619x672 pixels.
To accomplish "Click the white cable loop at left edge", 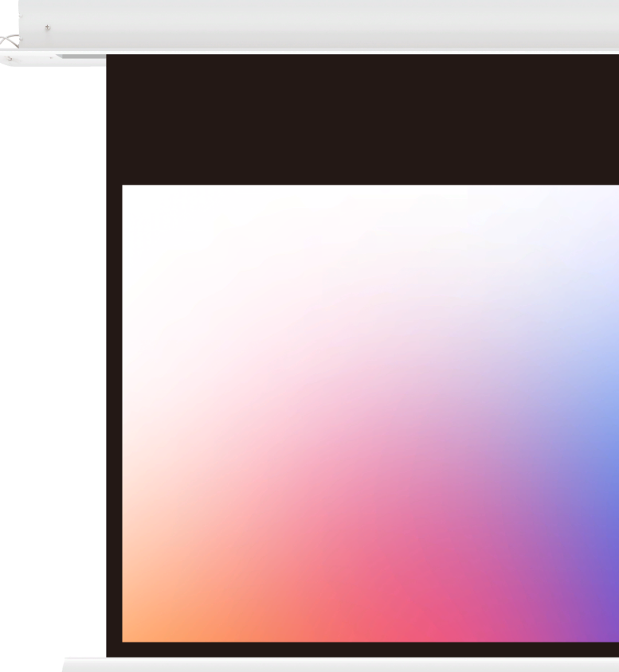I will coord(8,38).
